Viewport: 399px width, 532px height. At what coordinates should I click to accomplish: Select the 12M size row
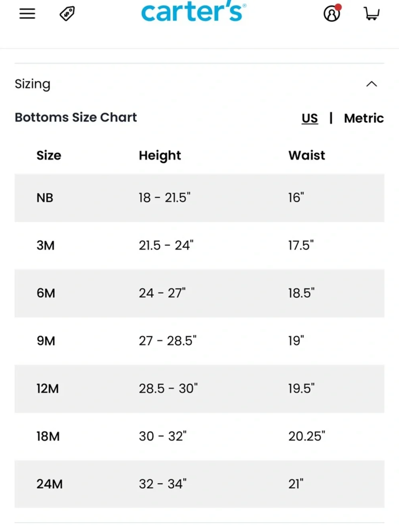pos(199,389)
